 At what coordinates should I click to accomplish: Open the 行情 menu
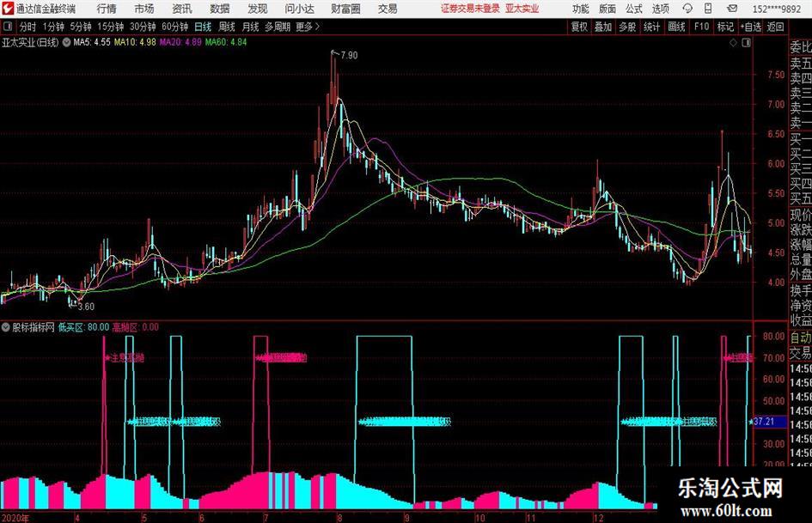(107, 9)
